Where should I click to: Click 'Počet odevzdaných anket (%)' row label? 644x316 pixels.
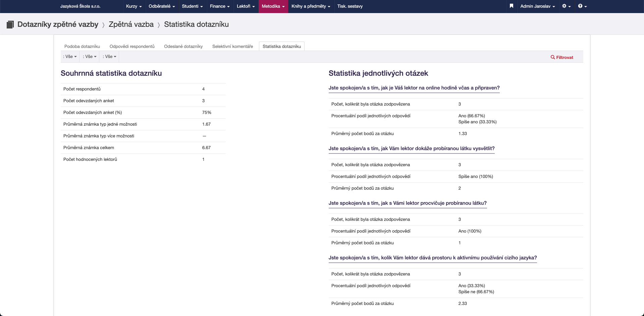[93, 113]
